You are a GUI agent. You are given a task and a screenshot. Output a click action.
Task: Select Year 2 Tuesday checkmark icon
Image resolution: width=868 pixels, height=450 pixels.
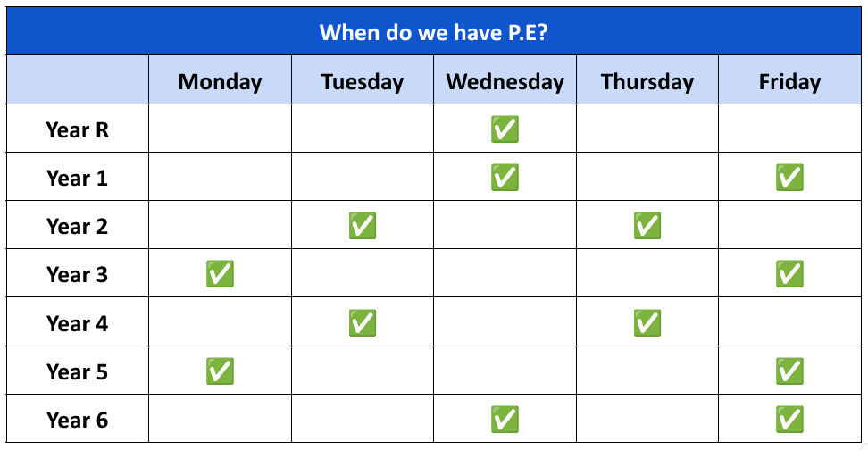pyautogui.click(x=363, y=226)
